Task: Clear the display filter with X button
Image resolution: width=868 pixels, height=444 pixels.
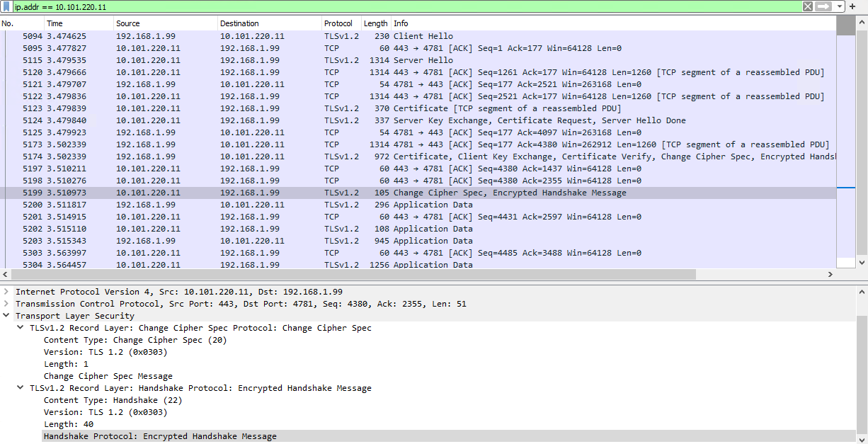Action: (807, 6)
